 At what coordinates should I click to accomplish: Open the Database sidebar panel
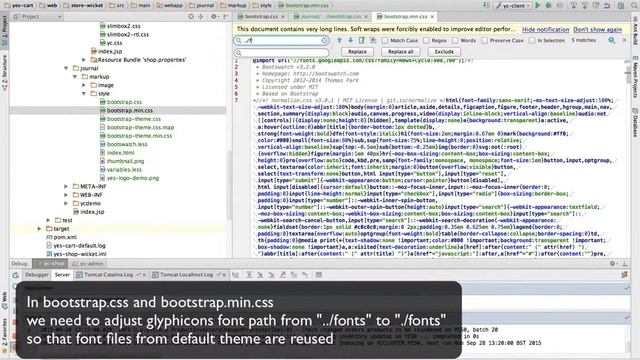point(635,122)
